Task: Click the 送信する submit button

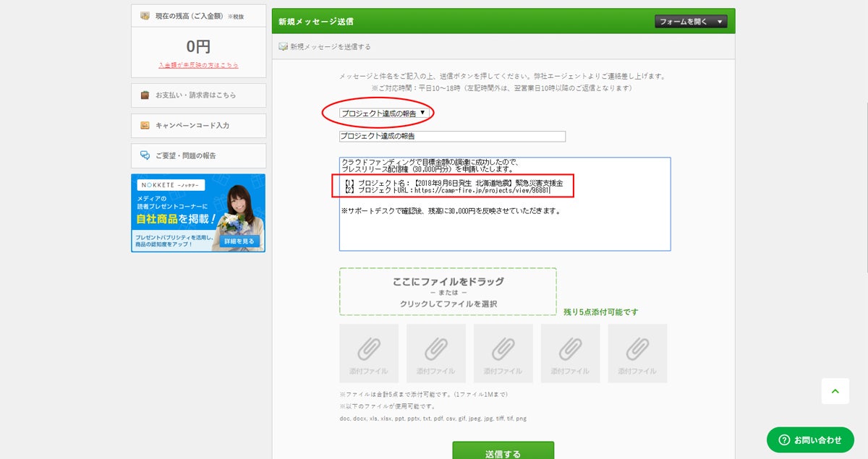Action: (x=505, y=451)
